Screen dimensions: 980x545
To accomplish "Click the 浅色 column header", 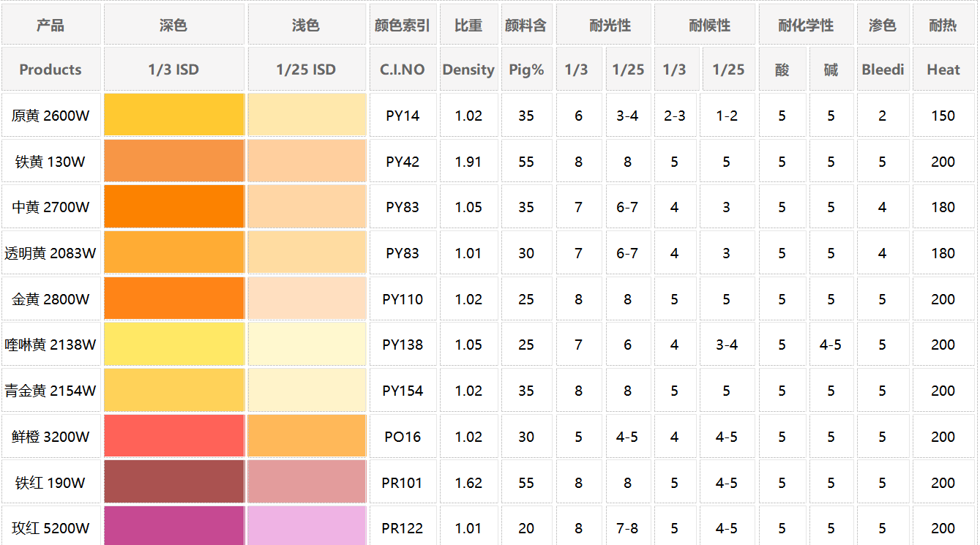I will click(x=307, y=24).
